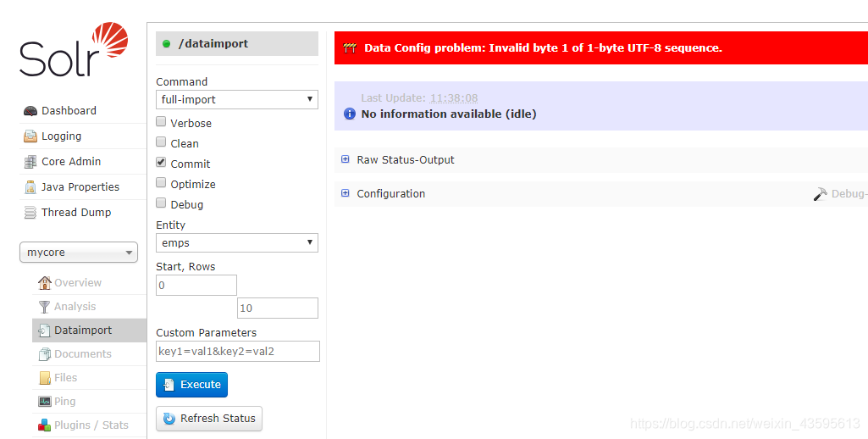Click the Plugins / Stats blocks icon

44,425
